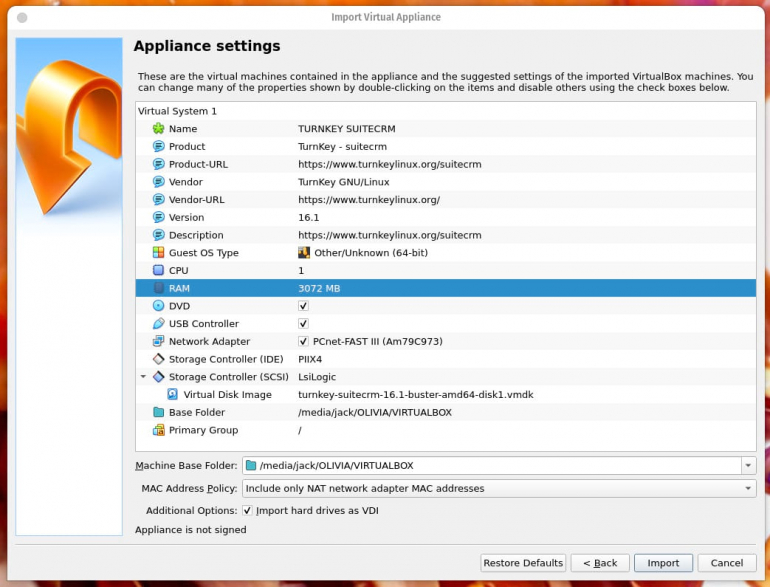Select the Primary Group value slash
This screenshot has height=587, width=770.
[x=300, y=430]
